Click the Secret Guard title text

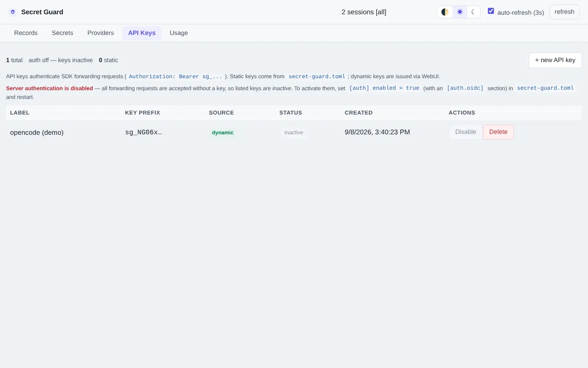(x=42, y=12)
